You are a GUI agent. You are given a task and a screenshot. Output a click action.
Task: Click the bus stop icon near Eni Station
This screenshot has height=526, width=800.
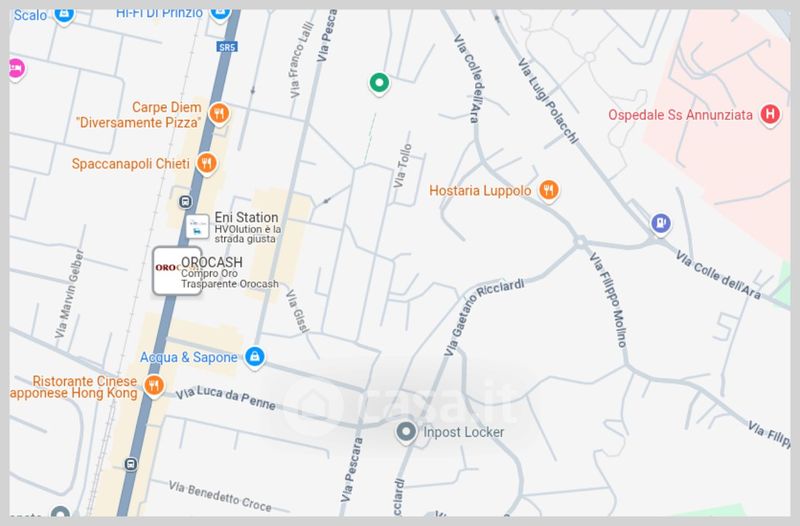click(185, 202)
